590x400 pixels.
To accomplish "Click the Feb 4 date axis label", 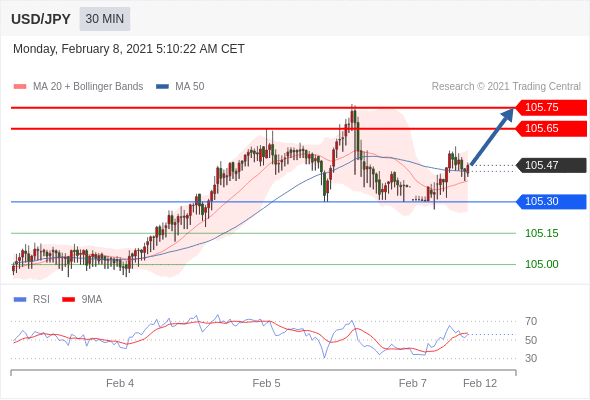I will coord(120,383).
